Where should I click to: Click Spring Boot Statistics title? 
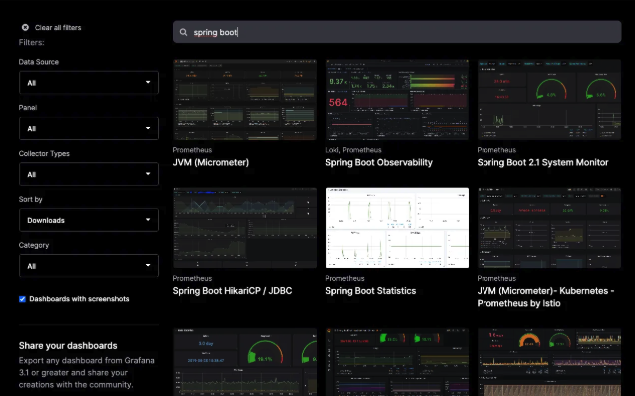click(x=371, y=291)
